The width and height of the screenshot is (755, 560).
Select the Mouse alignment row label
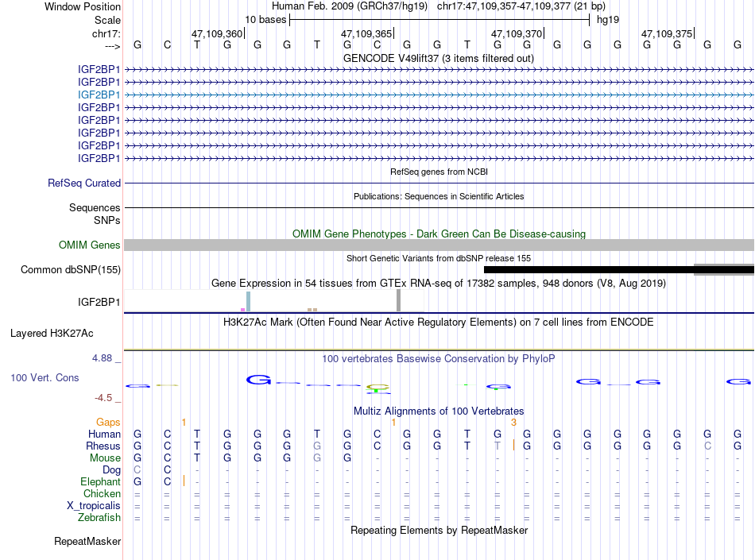(105, 458)
